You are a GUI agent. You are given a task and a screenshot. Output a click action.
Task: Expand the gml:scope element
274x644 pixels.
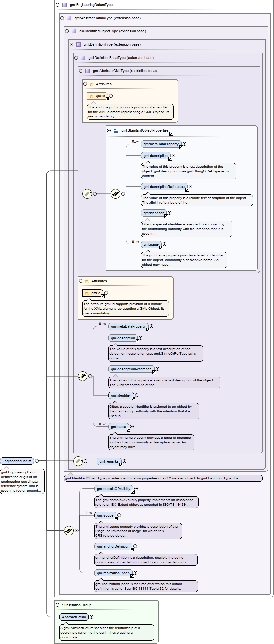tap(119, 515)
